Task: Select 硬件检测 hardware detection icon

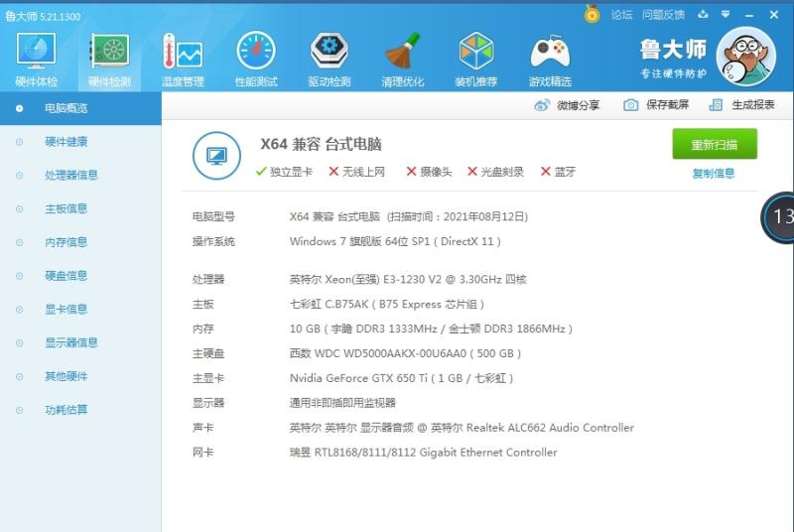Action: point(110,60)
